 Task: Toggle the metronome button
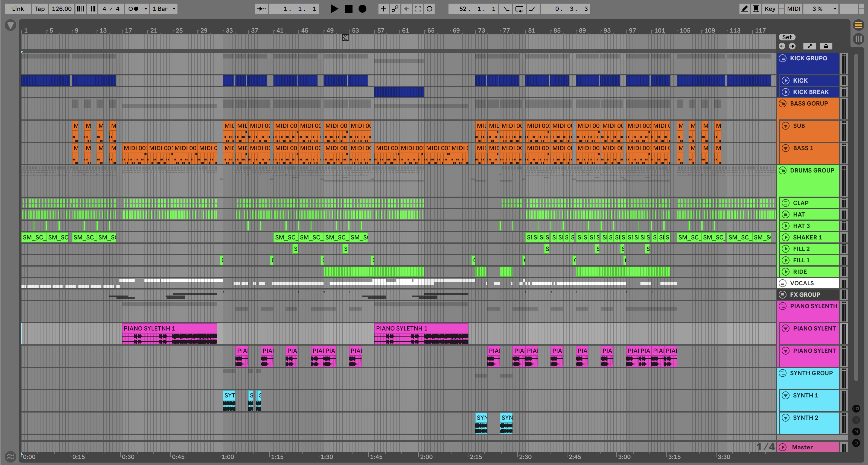coord(134,9)
